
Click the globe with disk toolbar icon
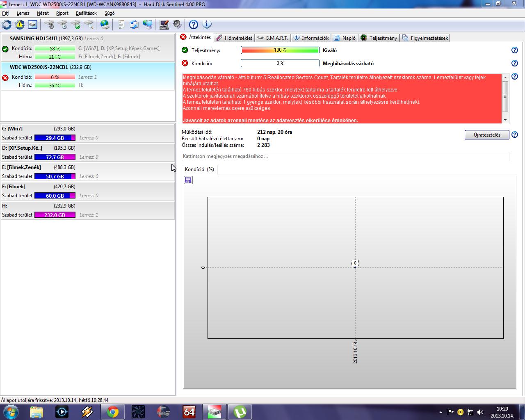tap(105, 25)
